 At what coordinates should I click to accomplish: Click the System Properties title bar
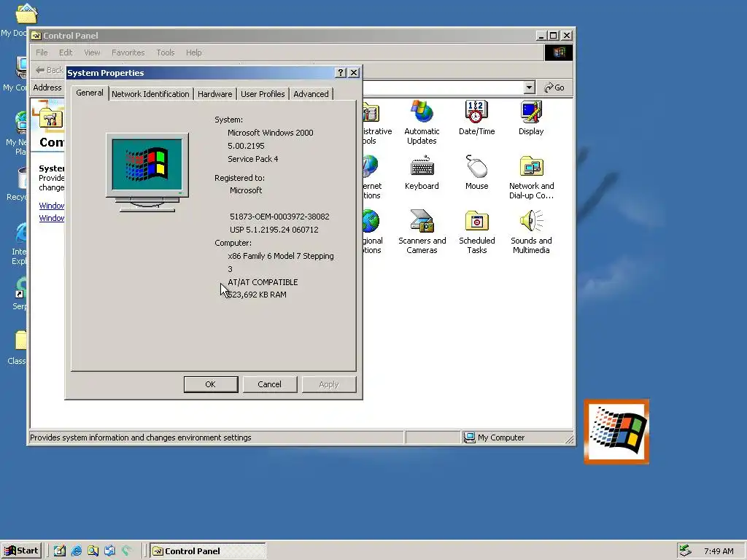click(200, 72)
